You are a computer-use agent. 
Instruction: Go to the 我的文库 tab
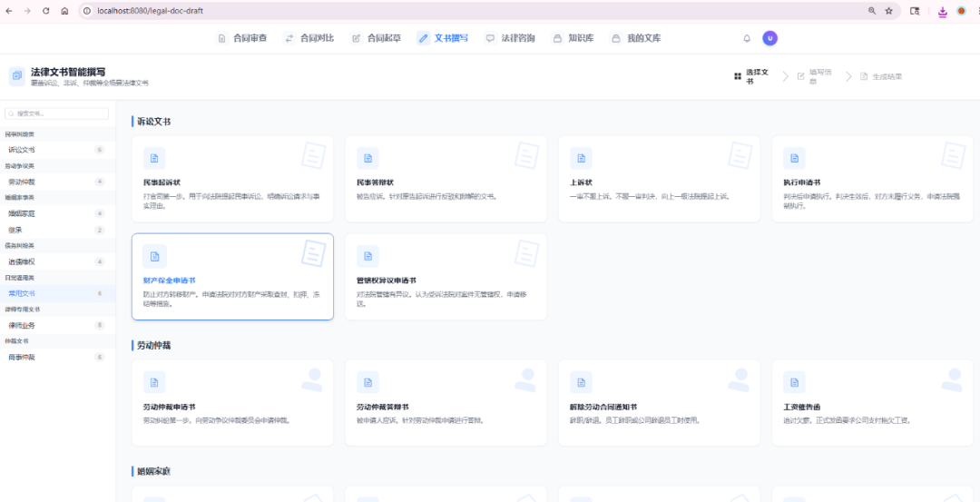coord(636,38)
